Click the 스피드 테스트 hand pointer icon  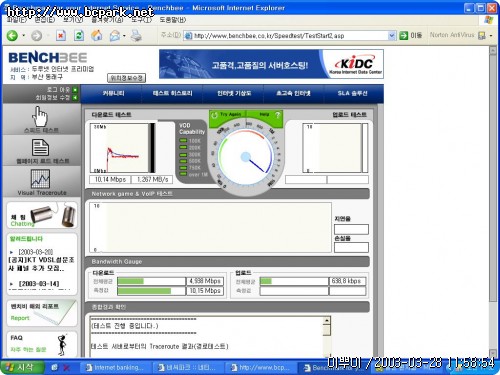coord(40,116)
